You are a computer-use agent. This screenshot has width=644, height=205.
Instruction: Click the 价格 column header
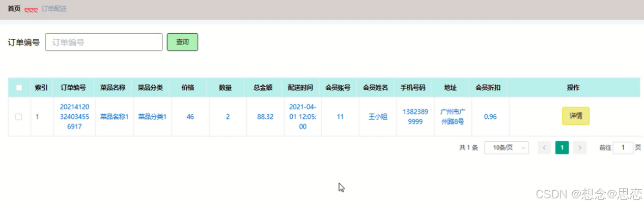tap(188, 88)
